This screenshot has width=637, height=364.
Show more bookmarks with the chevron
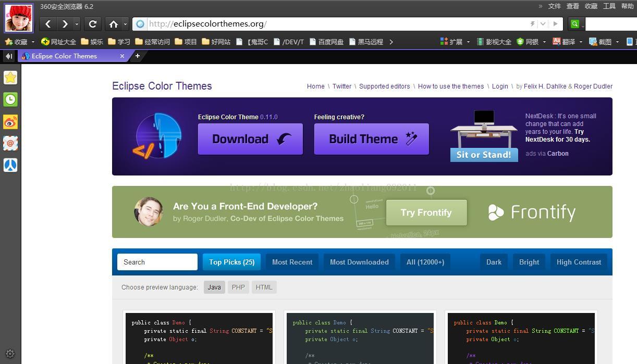coord(391,42)
